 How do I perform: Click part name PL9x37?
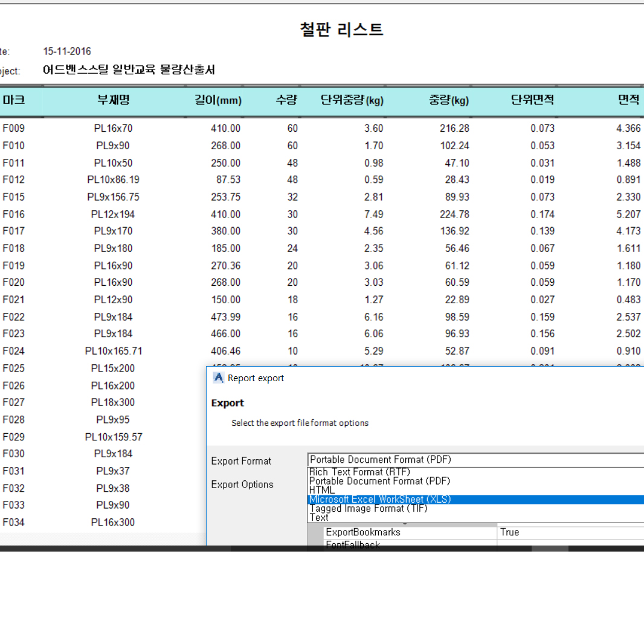(x=113, y=471)
